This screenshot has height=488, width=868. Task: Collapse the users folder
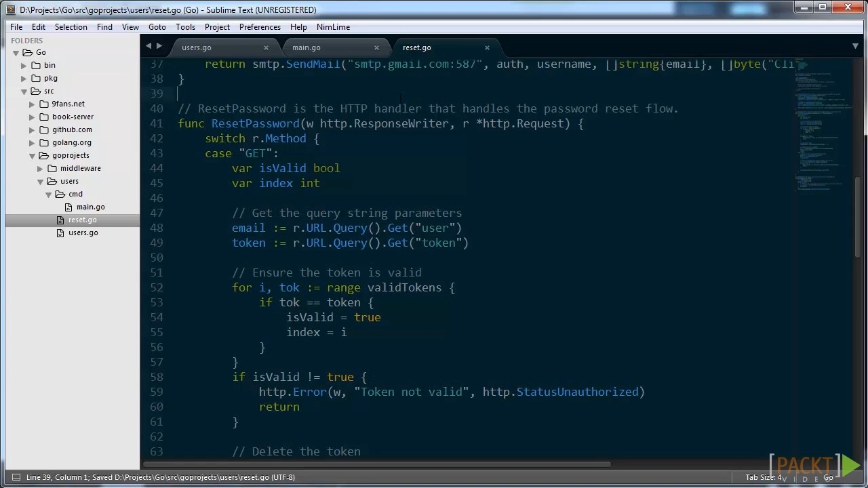click(40, 182)
